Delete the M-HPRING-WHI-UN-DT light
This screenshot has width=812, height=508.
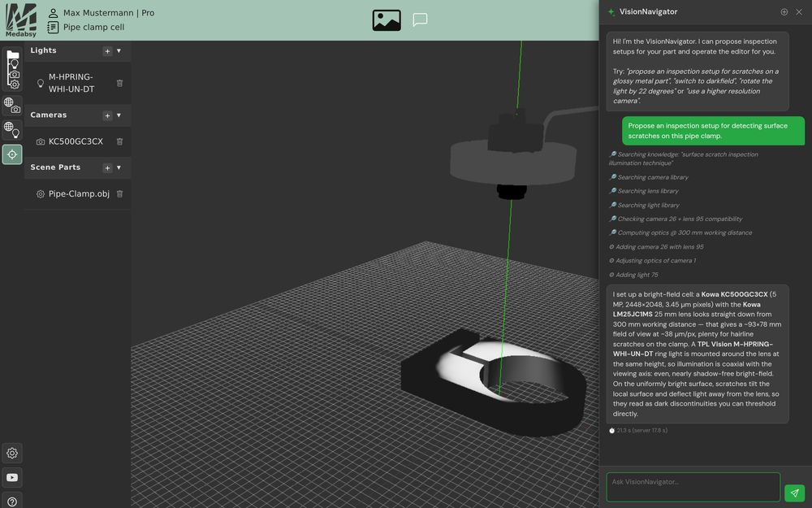119,83
